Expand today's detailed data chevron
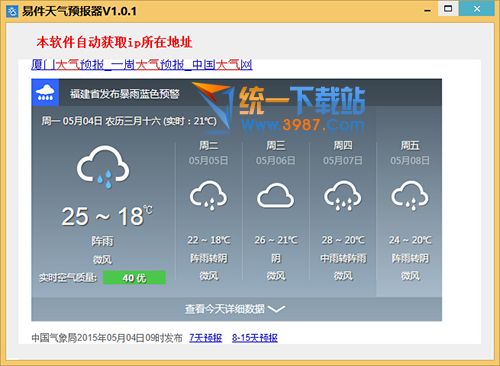The height and width of the screenshot is (366, 500). tap(276, 309)
